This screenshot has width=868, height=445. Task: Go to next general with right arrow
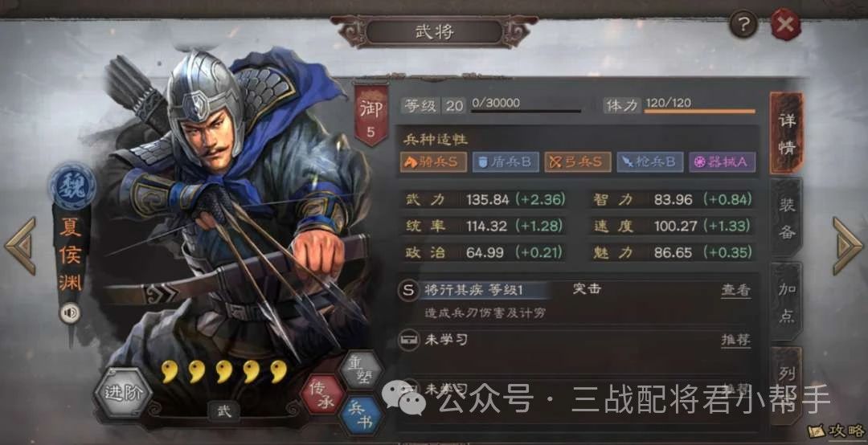point(848,246)
